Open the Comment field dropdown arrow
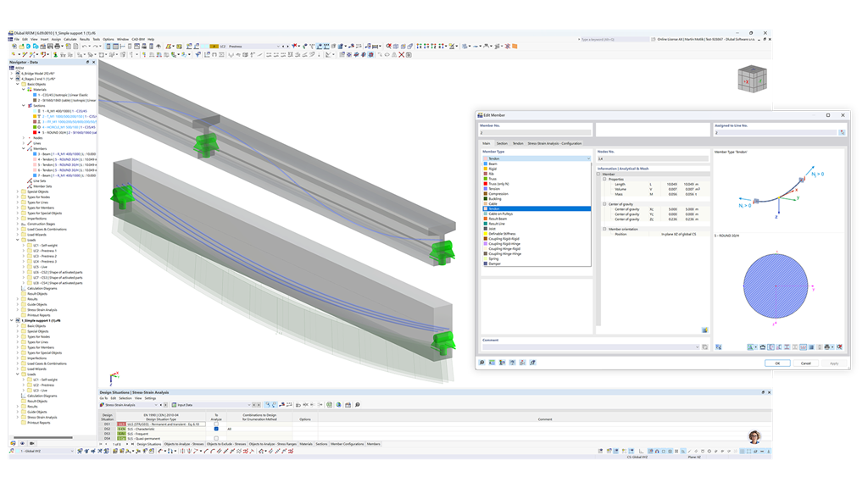This screenshot has width=868, height=488. (x=697, y=347)
